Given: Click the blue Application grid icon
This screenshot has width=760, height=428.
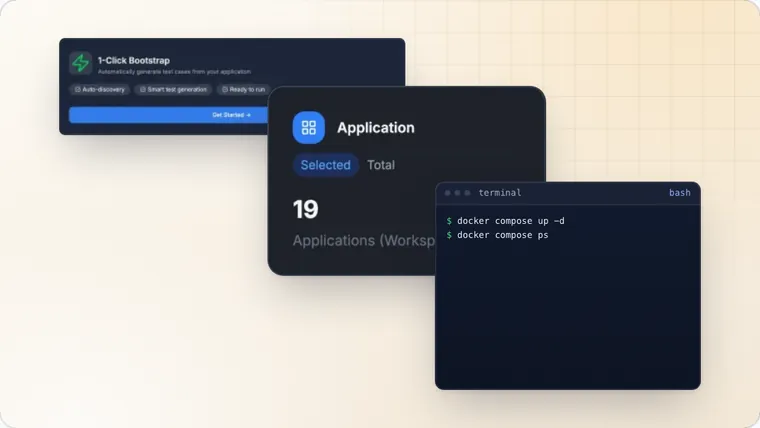Looking at the screenshot, I should coord(309,127).
